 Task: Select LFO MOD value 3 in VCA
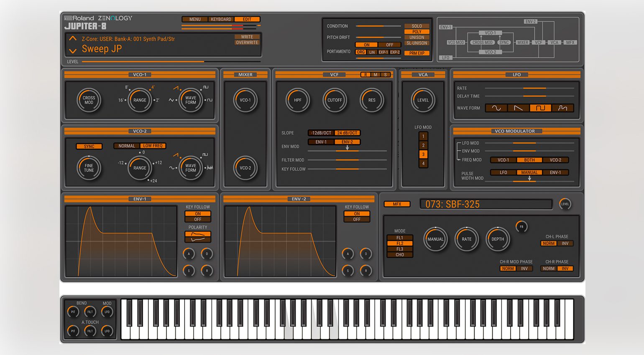(x=423, y=154)
